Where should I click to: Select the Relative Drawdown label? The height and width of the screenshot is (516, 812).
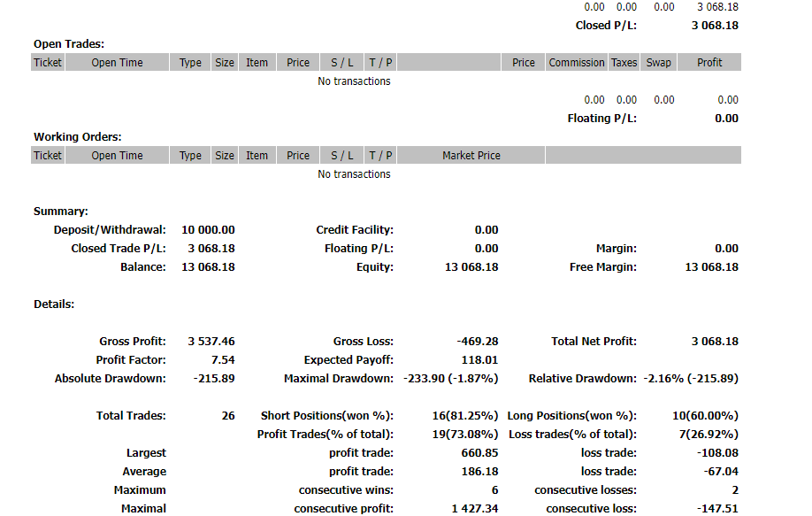pyautogui.click(x=583, y=379)
